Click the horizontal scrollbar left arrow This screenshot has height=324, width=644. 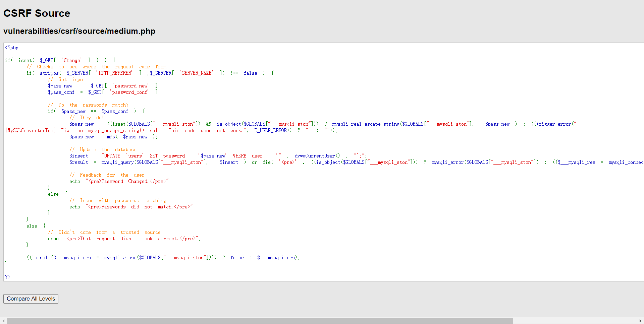tap(3, 321)
